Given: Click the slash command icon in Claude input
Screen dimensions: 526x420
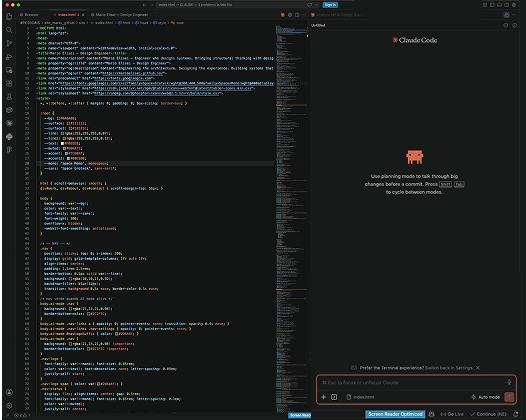Looking at the screenshot, I should point(334,397).
